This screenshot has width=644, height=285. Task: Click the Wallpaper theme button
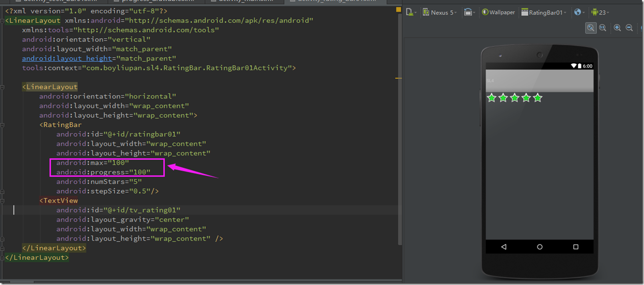point(498,12)
